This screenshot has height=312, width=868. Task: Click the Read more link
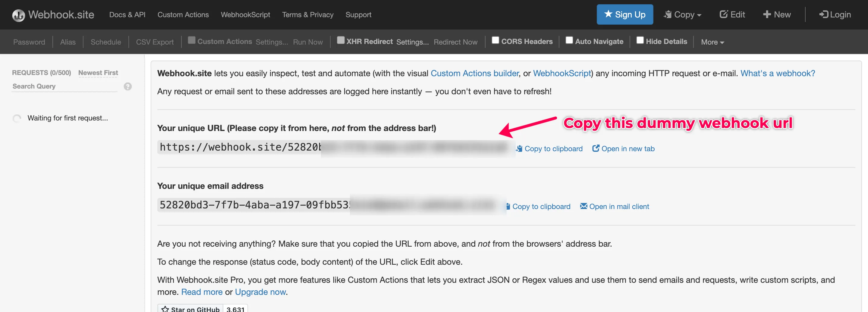202,292
